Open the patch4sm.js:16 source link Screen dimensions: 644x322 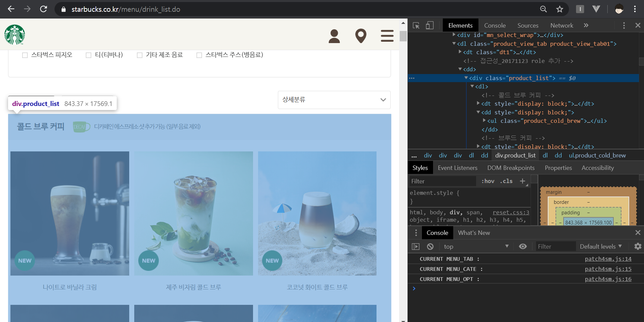click(608, 279)
